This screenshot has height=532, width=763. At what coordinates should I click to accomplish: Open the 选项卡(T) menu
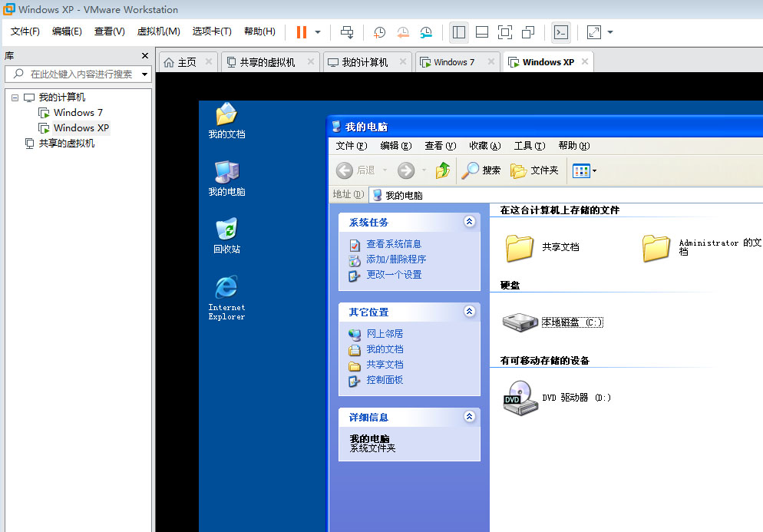coord(212,31)
